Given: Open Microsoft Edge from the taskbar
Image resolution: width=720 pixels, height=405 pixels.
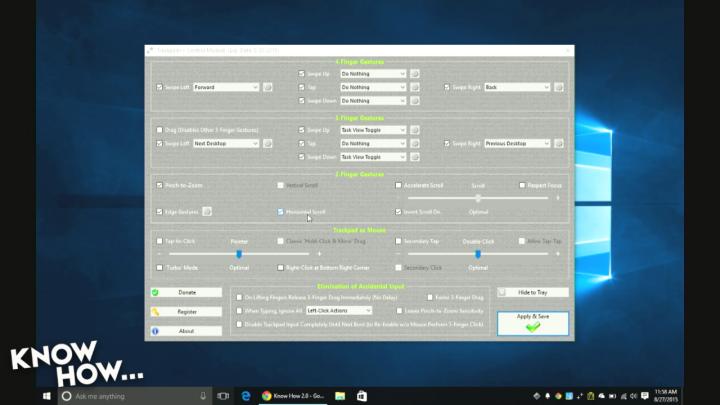Looking at the screenshot, I should click(246, 396).
